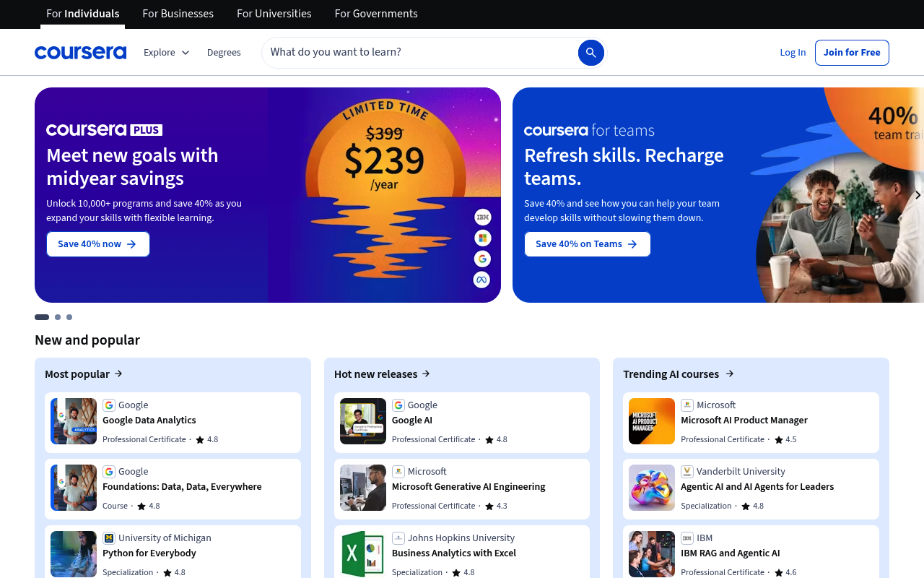Click Vanderbilt University logo icon
924x578 pixels.
click(x=687, y=472)
